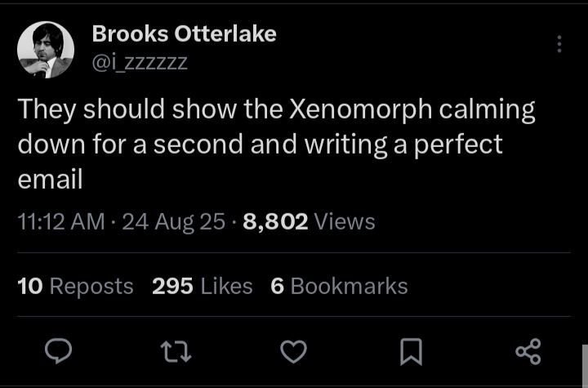The height and width of the screenshot is (388, 588).
Task: Bookmark the tweet using ribbon icon
Action: (411, 351)
